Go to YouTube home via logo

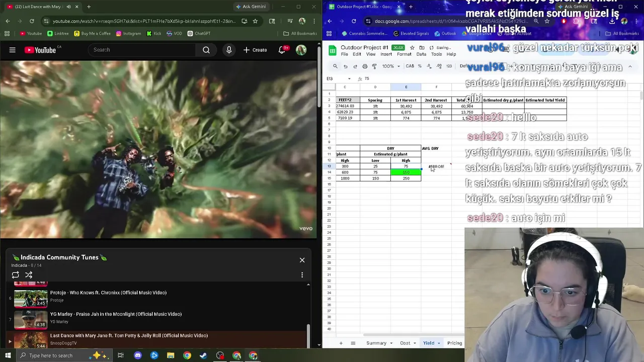coord(40,50)
